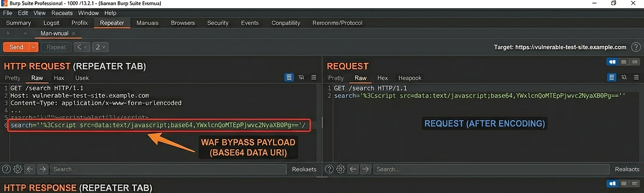Open search settings gear in right pane
Image resolution: width=644 pixels, height=193 pixels.
click(340, 169)
